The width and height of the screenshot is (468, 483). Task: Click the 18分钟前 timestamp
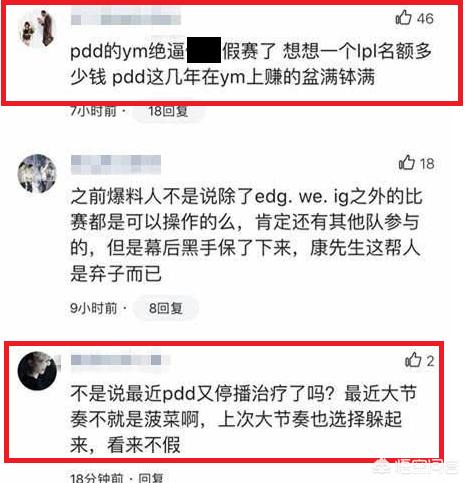97,478
